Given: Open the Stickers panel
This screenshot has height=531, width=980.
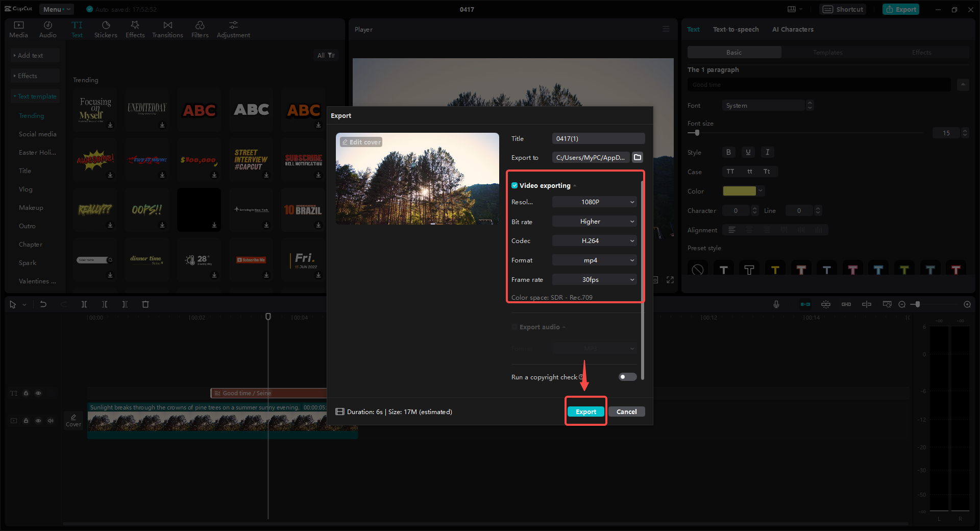Looking at the screenshot, I should (x=106, y=29).
